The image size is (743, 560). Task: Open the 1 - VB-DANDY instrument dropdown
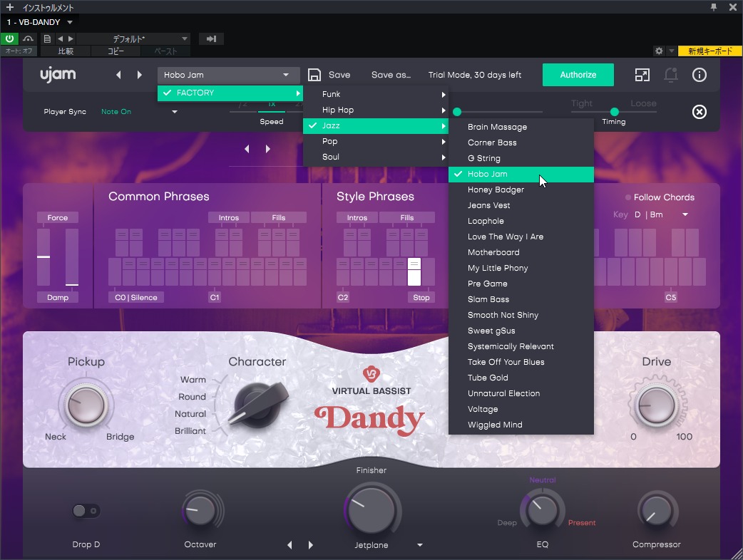39,22
